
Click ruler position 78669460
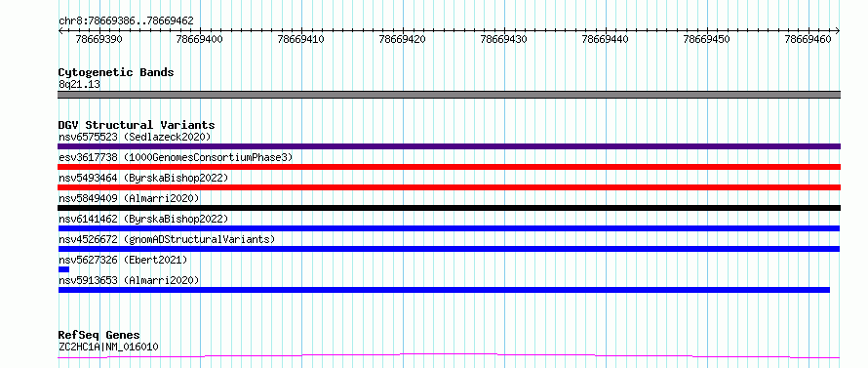coord(809,39)
